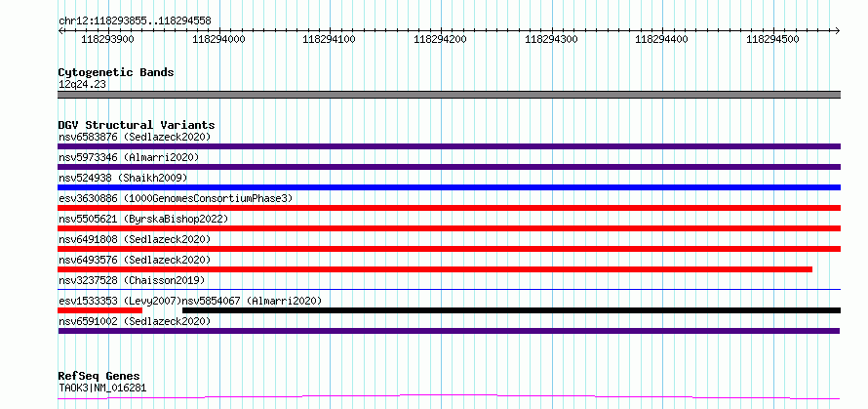Screen dimensions: 868x409
Task: Click the nsv6583876 (Sedlazeck2020) label
Action: [x=135, y=137]
